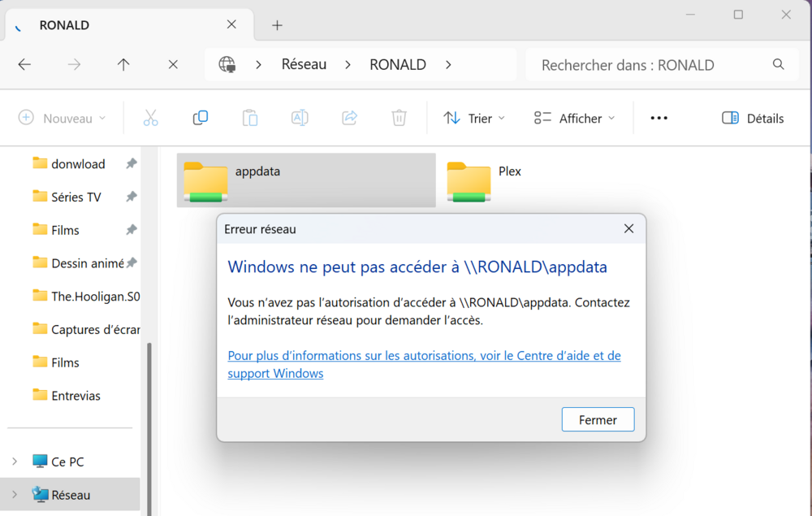Open the Trier sort dropdown
This screenshot has height=516, width=812.
click(x=474, y=118)
